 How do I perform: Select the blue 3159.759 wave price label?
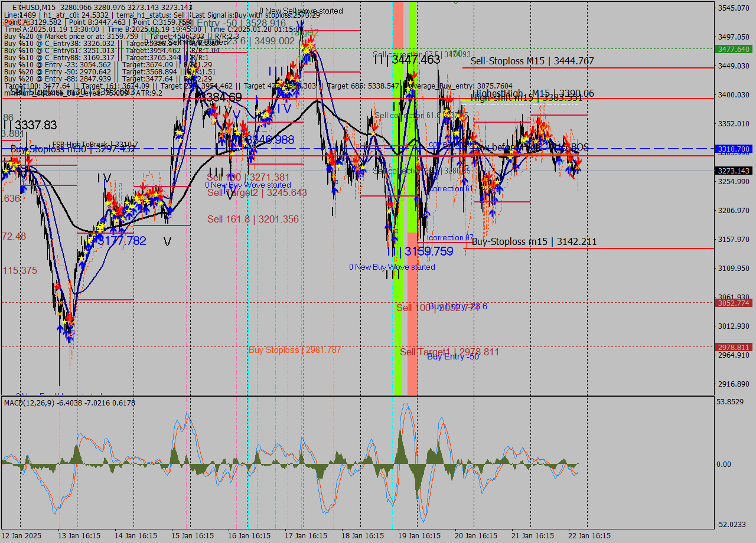pyautogui.click(x=429, y=251)
